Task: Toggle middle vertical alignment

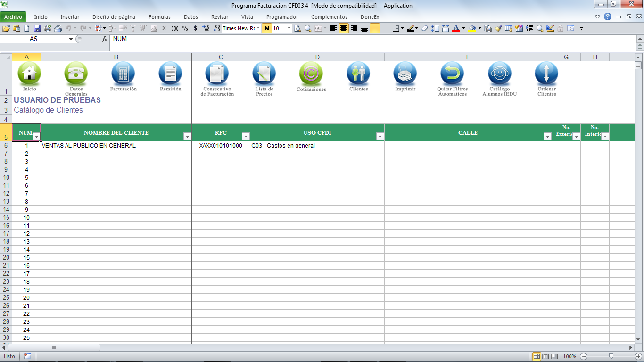Action: tap(375, 28)
